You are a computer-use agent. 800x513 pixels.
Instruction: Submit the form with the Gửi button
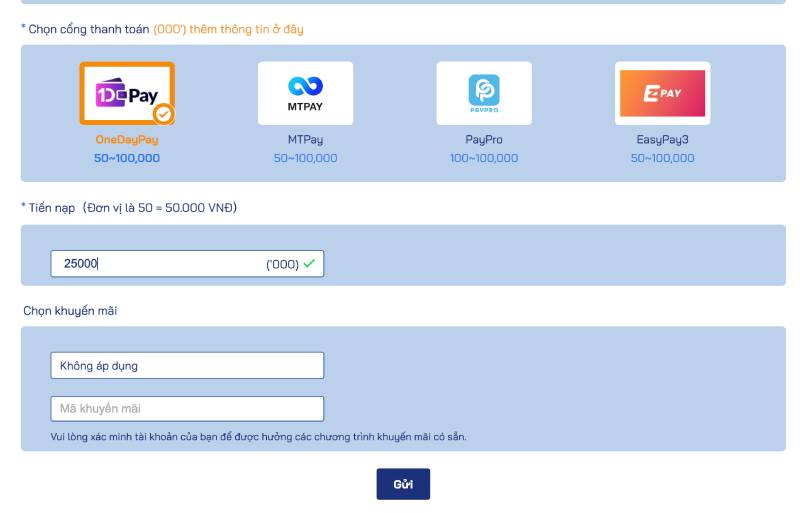(x=403, y=484)
